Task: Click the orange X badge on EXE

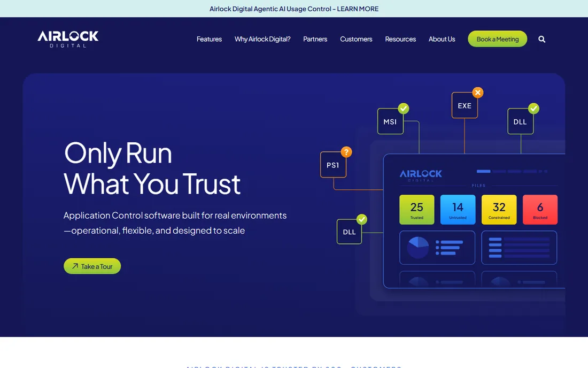Action: coord(478,93)
